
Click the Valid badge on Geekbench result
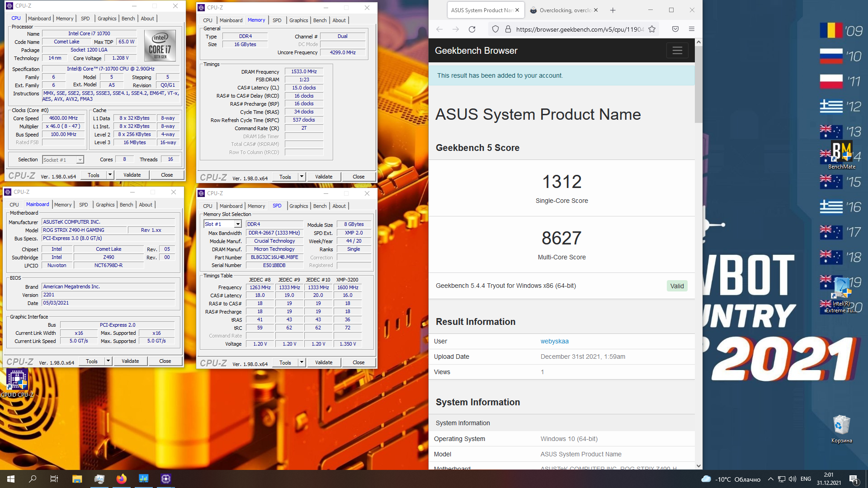click(x=677, y=286)
